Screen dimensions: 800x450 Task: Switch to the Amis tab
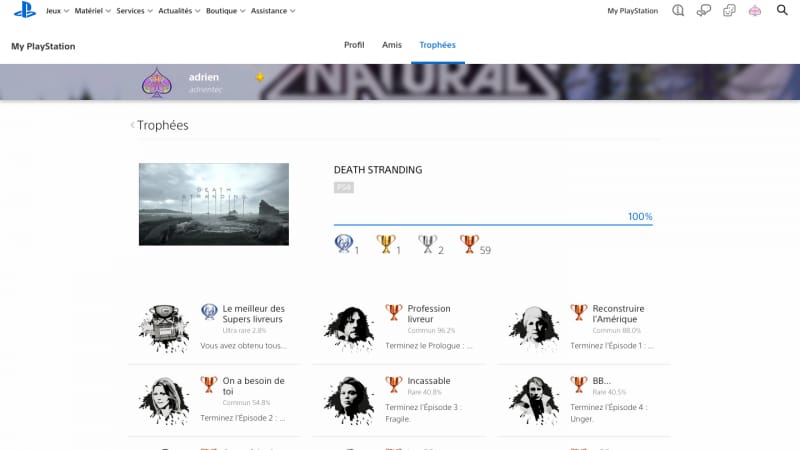tap(392, 45)
